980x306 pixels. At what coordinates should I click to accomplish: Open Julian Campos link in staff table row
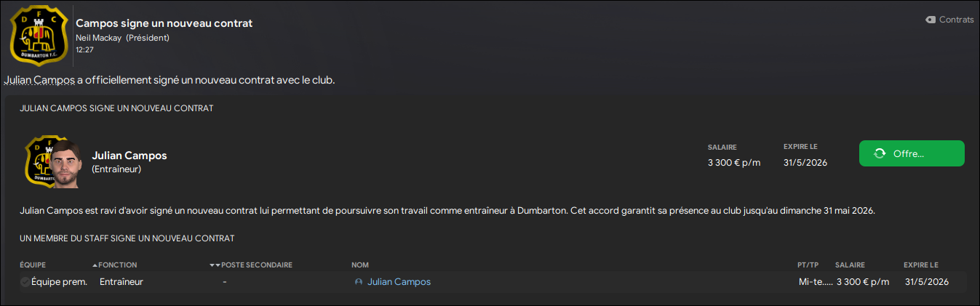pyautogui.click(x=399, y=282)
